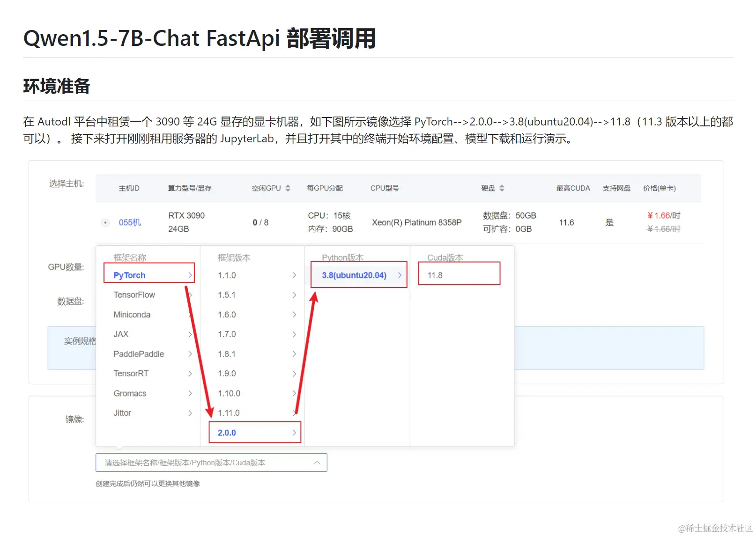Expand the 1.7.0 version chevron

294,334
